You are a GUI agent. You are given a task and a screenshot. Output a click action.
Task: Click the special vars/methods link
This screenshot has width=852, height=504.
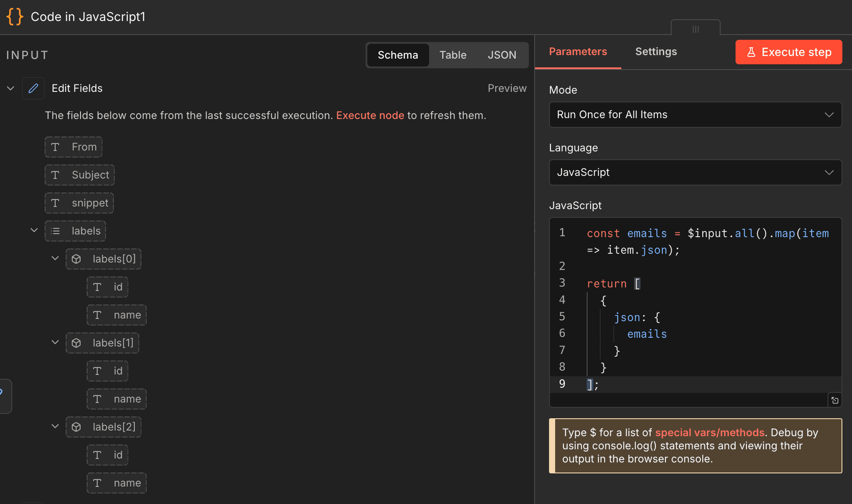pyautogui.click(x=709, y=432)
